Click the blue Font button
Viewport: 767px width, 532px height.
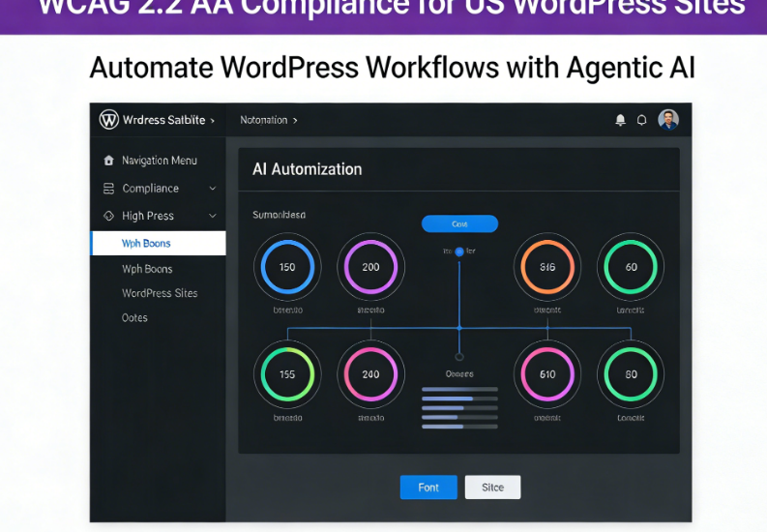coord(428,488)
